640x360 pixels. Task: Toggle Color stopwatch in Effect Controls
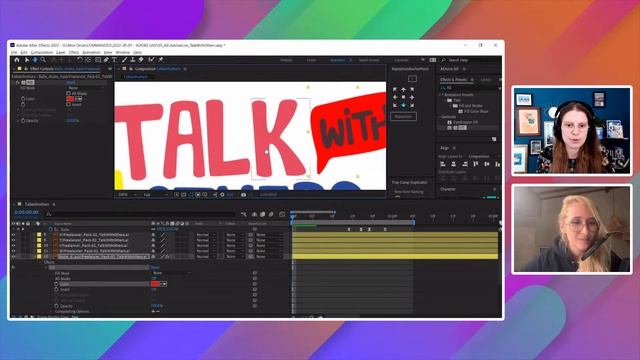pyautogui.click(x=23, y=99)
